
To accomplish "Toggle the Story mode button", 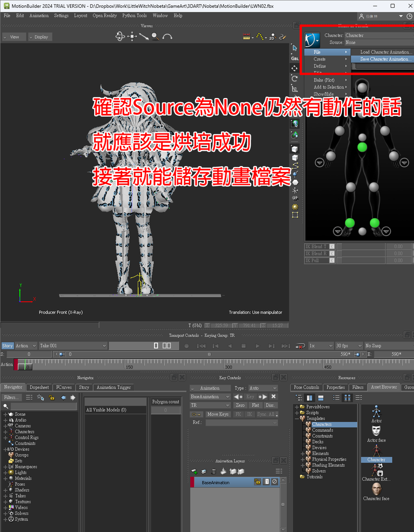I will (7, 345).
